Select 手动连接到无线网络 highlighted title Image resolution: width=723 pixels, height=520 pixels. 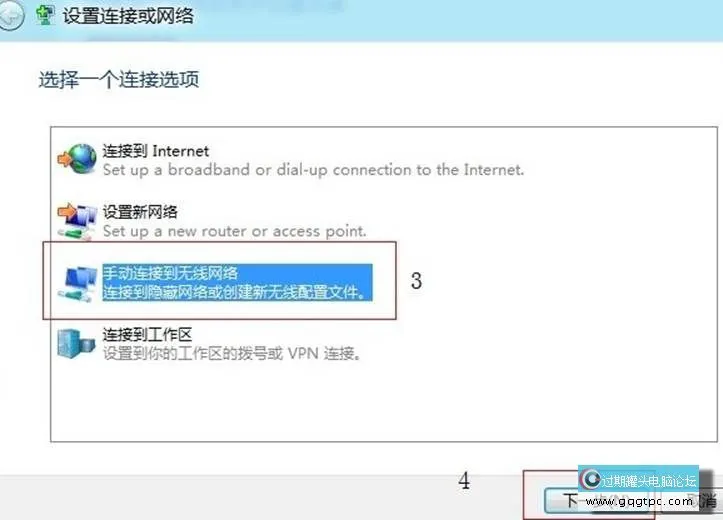click(170, 273)
